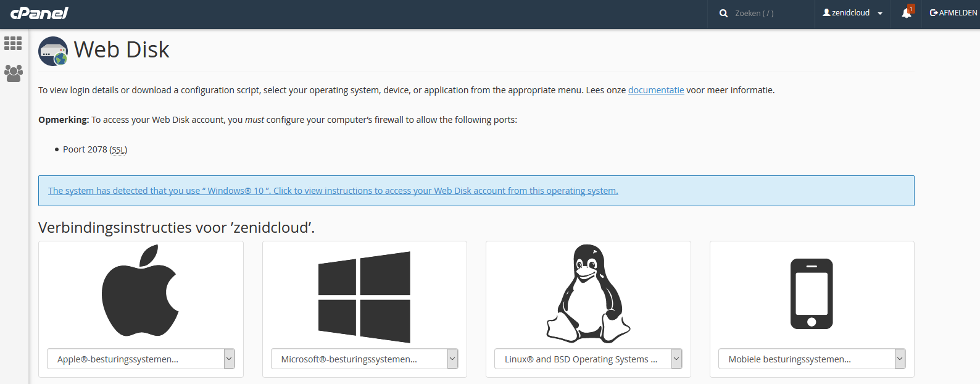Open the zenidcloud account dropdown
980x384 pixels.
[852, 13]
